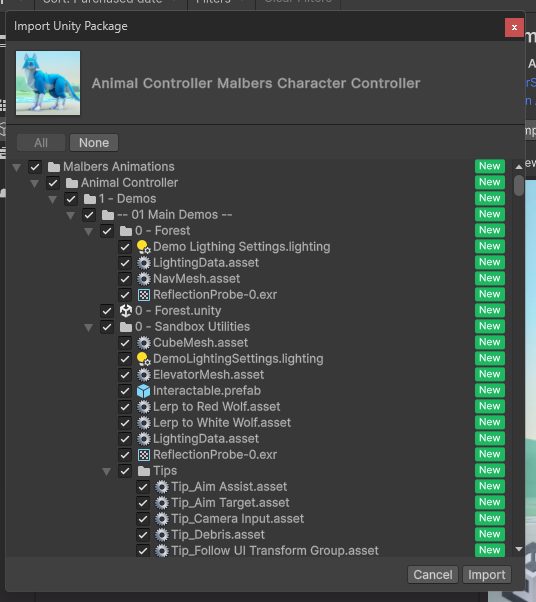Click the Import button
Image resolution: width=536 pixels, height=602 pixels.
pos(487,575)
